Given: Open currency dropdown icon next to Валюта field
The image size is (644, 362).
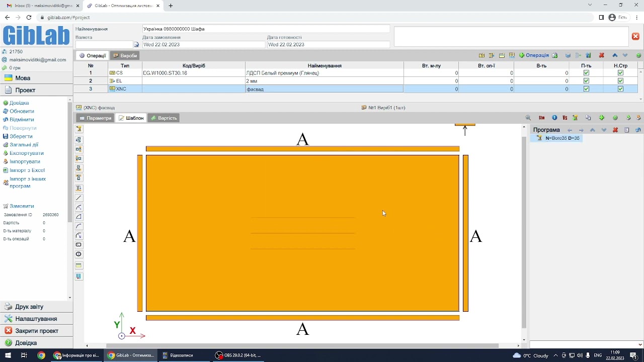Looking at the screenshot, I should point(136,45).
